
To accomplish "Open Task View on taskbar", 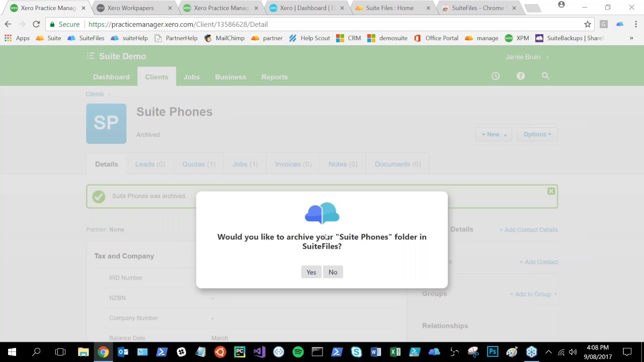I will tap(60, 352).
